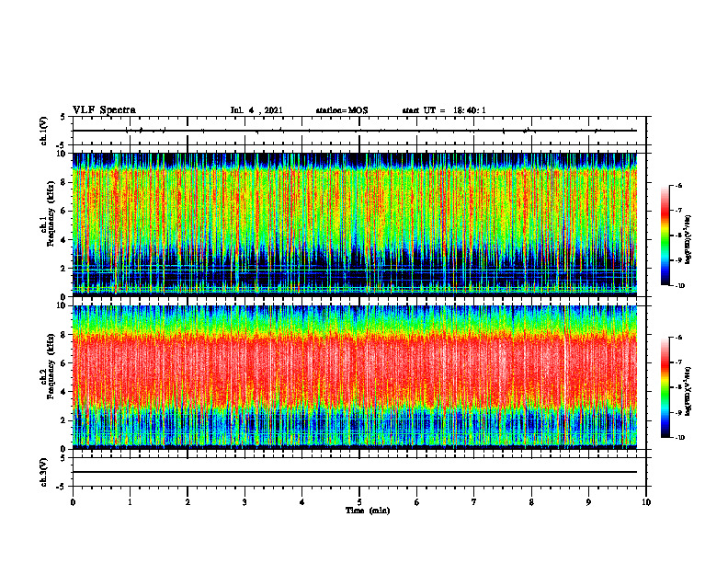Image resolution: width=728 pixels, height=563 pixels.
Task: Click time axis tick label "3"
Action: click(x=245, y=502)
